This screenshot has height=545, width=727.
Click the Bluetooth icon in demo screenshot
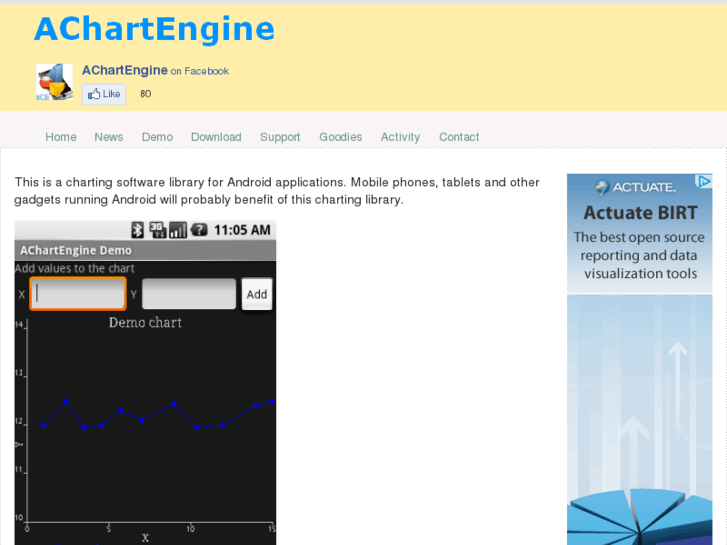click(137, 230)
